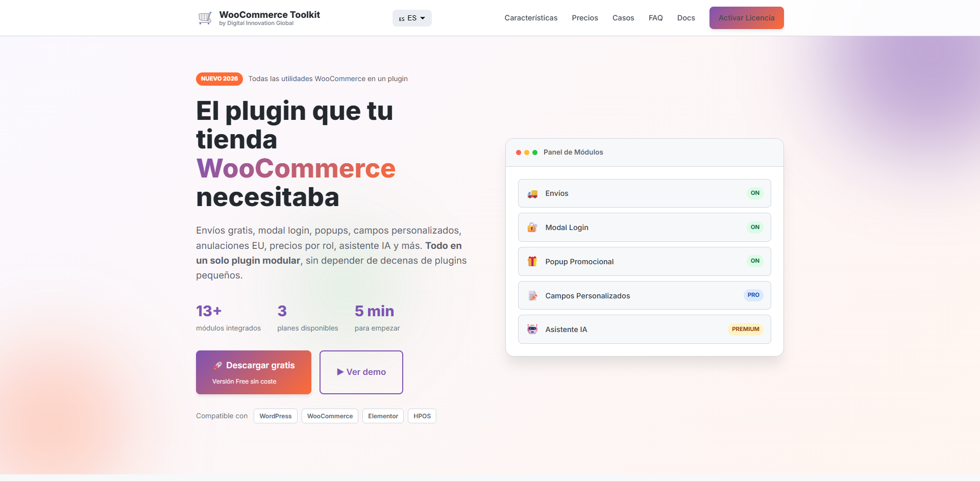Click the rocket icon in Descargar gratis
Viewport: 980px width, 482px height.
pos(218,365)
